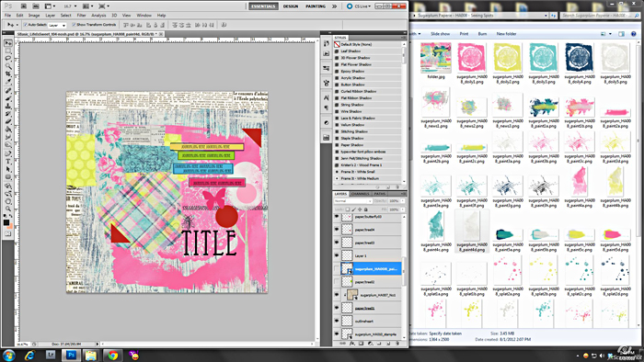The image size is (644, 362).
Task: Open the Explorer change view dropdown
Action: click(610, 34)
